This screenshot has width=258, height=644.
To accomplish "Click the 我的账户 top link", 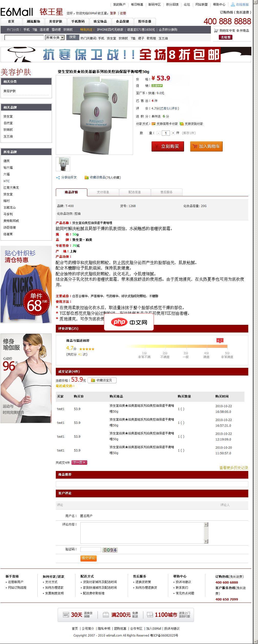I will click(119, 5).
